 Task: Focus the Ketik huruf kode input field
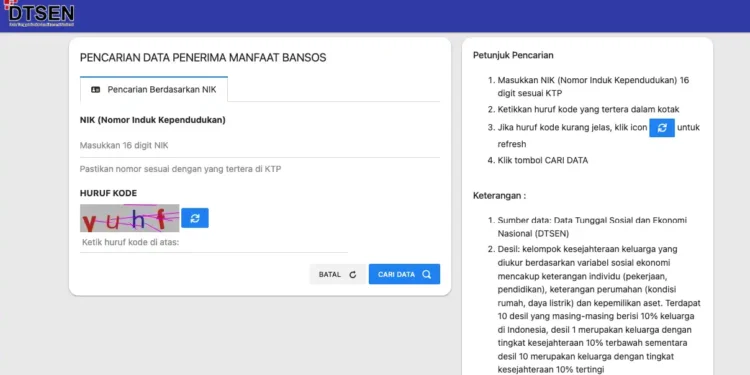pos(214,243)
